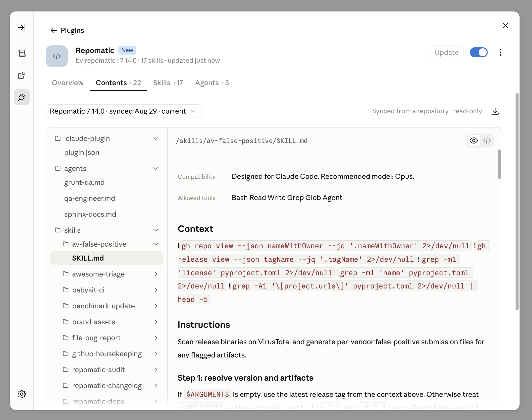The width and height of the screenshot is (532, 420).
Task: Click the file preview pane scrollbar
Action: point(499,164)
